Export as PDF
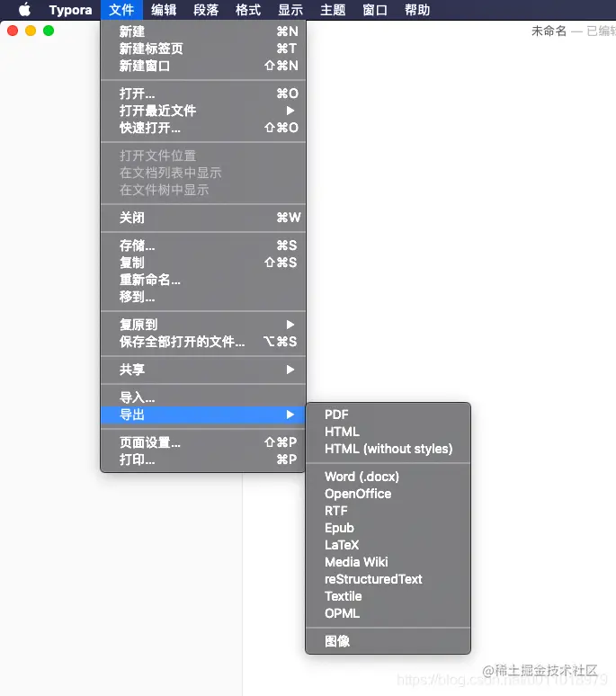 tap(388, 415)
